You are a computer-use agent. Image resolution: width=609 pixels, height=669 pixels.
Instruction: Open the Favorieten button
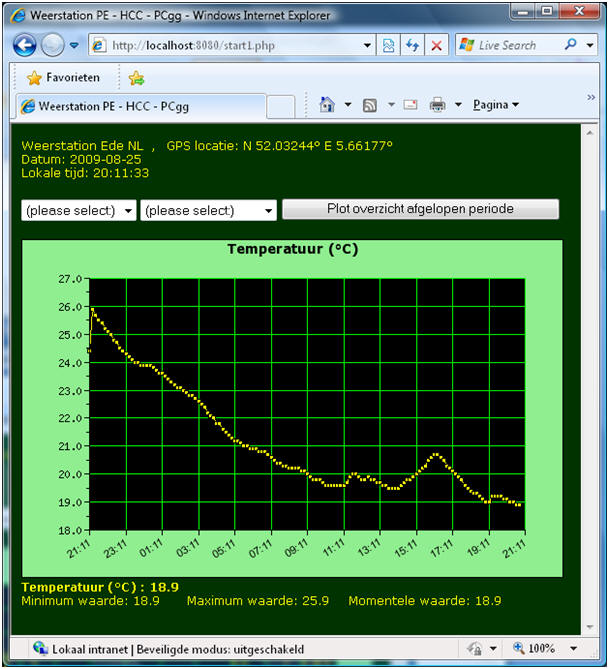[63, 78]
